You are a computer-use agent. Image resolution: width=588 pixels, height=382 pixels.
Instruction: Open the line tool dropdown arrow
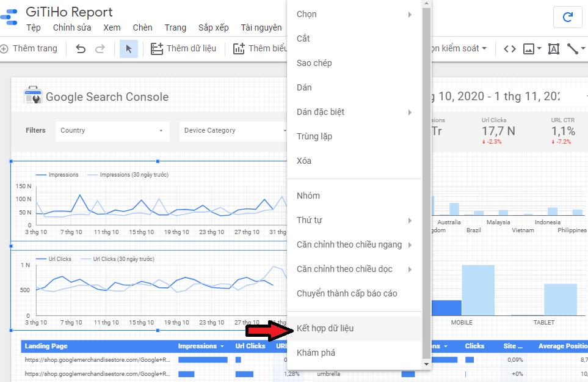(583, 48)
